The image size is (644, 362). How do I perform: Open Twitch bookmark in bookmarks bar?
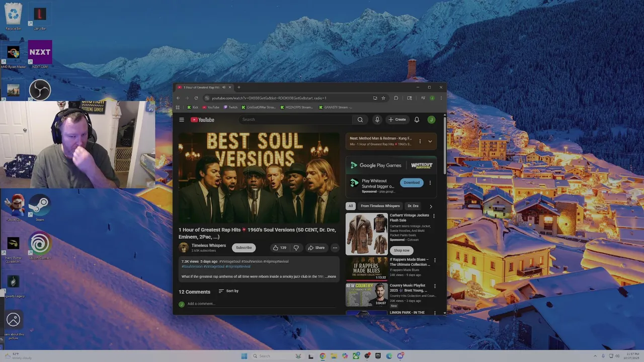pyautogui.click(x=230, y=107)
